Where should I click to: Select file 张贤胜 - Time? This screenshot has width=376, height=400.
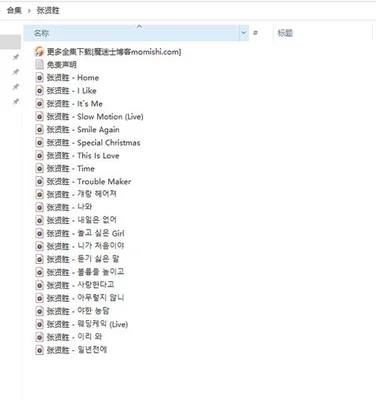pos(71,169)
